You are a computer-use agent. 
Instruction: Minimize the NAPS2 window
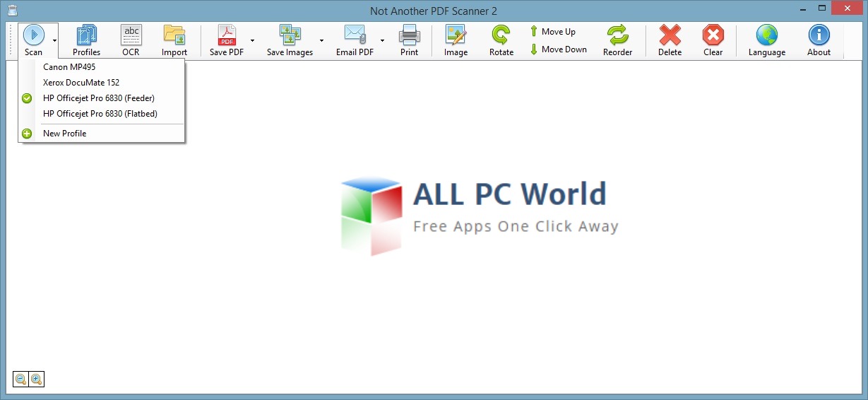pos(804,8)
